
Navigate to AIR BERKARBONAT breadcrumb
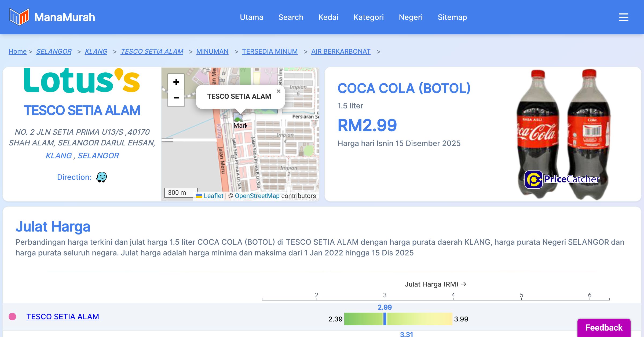[x=341, y=51]
